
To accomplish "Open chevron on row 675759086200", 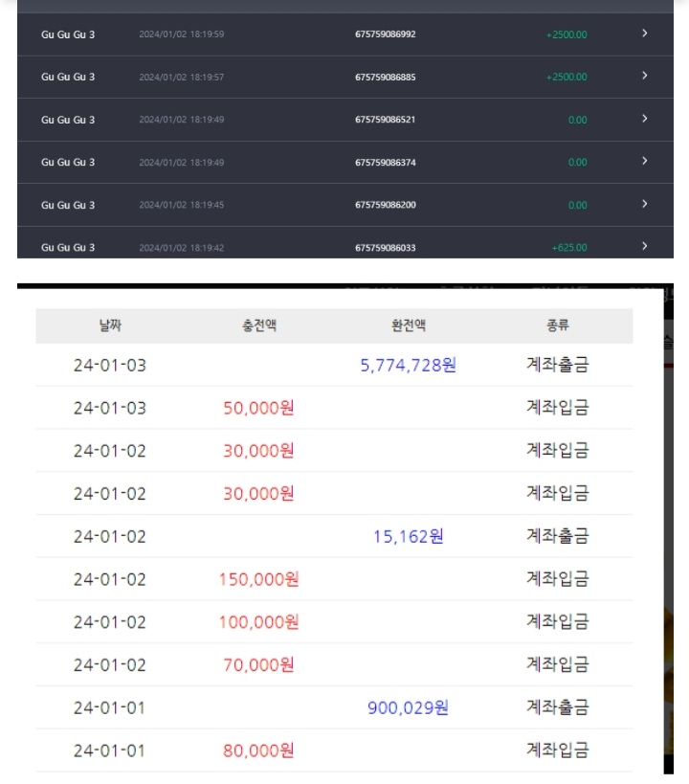I will click(644, 204).
